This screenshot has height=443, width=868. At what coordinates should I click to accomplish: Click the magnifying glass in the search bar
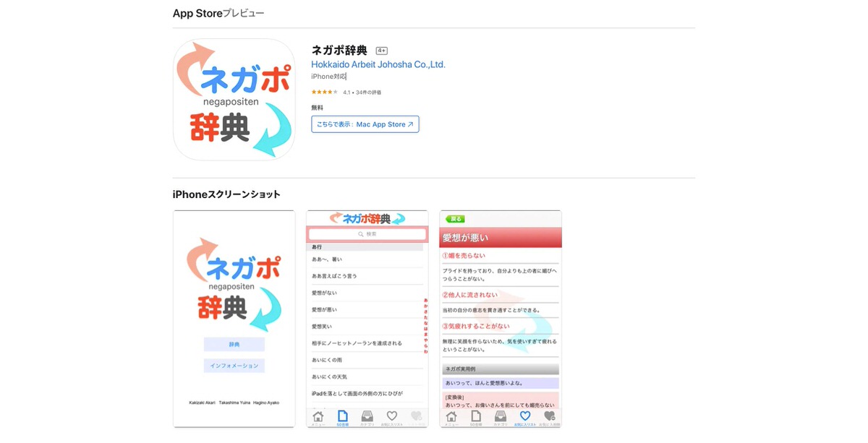pyautogui.click(x=360, y=233)
